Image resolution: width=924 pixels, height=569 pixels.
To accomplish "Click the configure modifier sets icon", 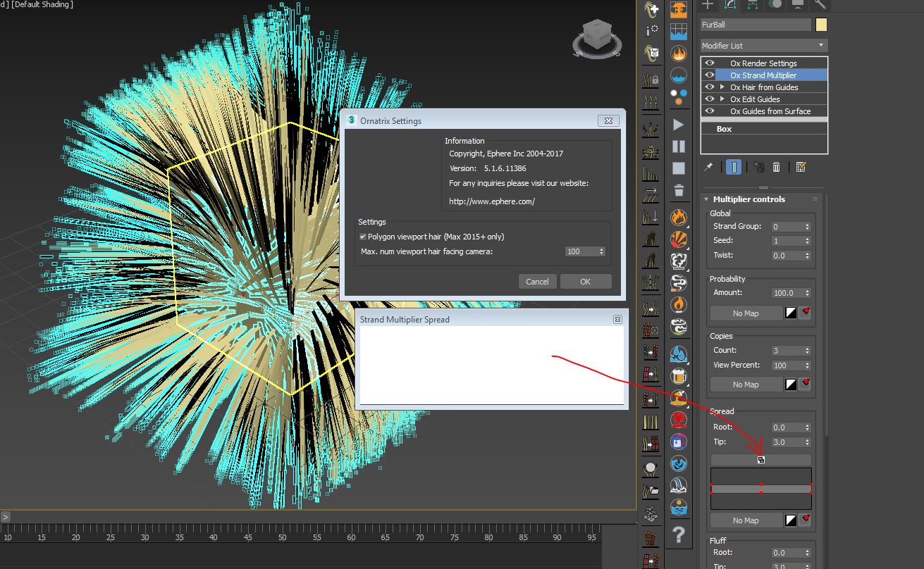I will click(801, 167).
